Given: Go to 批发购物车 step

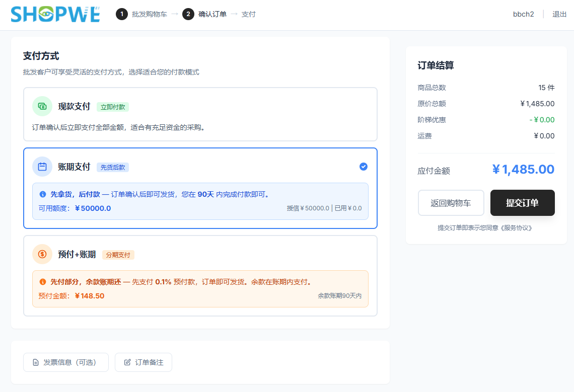Looking at the screenshot, I should tap(150, 14).
